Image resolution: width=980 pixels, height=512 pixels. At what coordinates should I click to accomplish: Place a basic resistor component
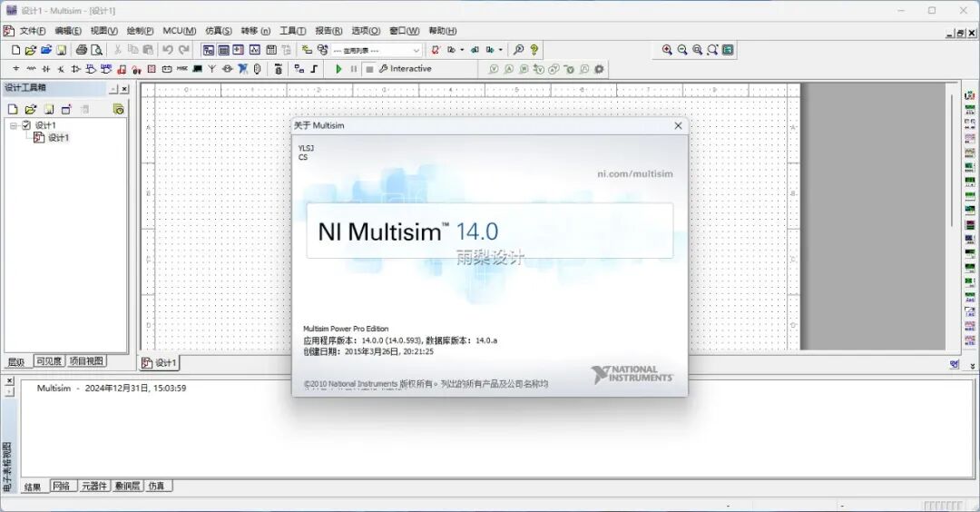(x=31, y=69)
